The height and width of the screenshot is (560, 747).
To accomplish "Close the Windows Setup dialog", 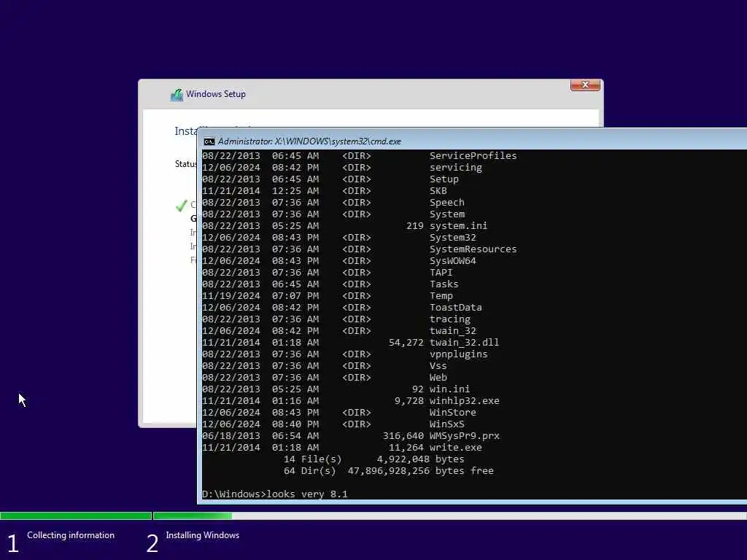I will [x=585, y=85].
